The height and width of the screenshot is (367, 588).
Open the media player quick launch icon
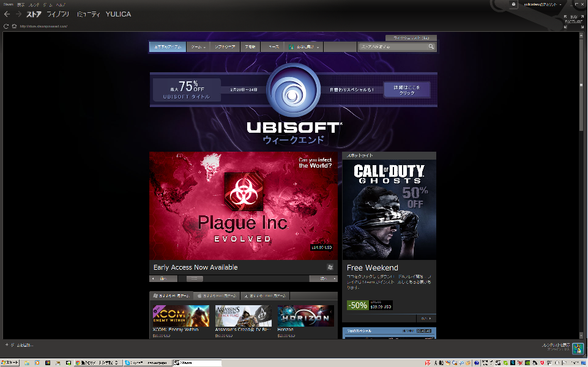[37, 363]
